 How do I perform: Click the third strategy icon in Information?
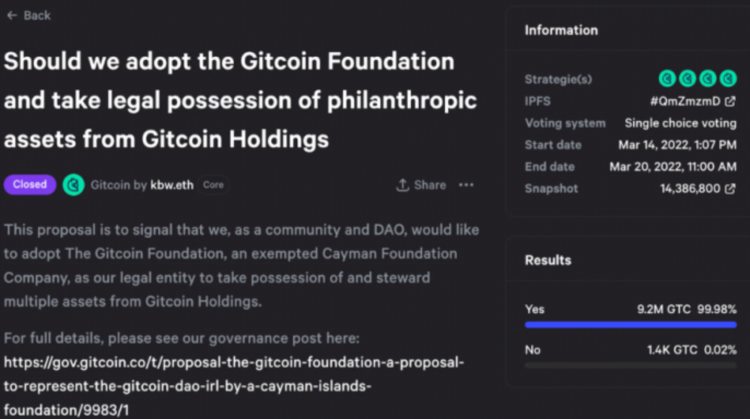click(x=707, y=78)
